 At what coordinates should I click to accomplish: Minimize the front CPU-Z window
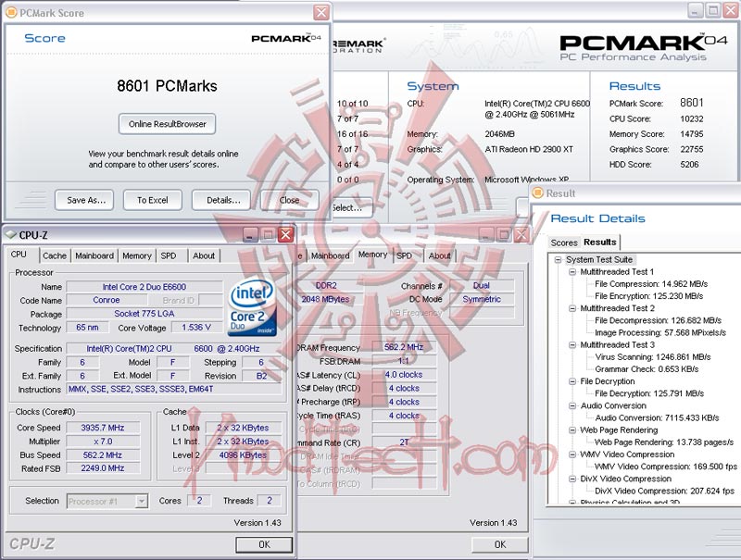point(251,235)
